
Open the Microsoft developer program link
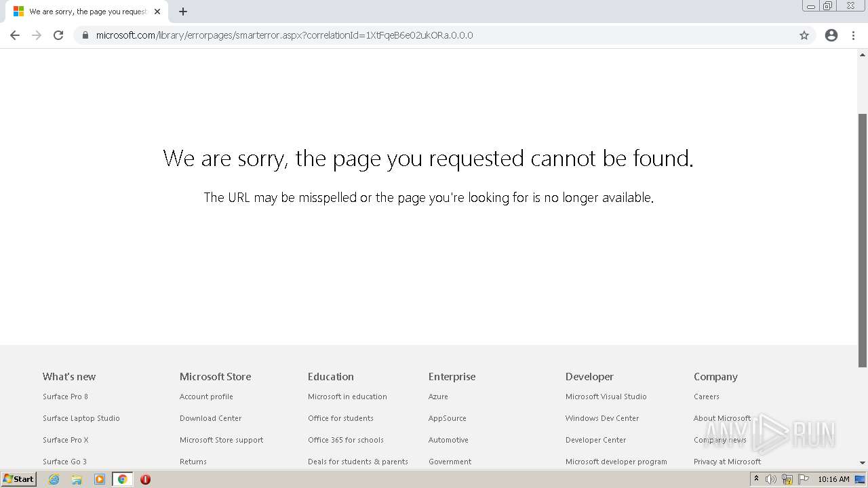[x=616, y=462]
